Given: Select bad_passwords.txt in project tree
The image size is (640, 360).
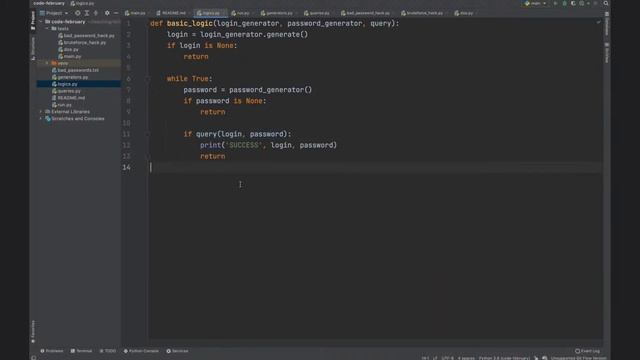Looking at the screenshot, I should 75,70.
